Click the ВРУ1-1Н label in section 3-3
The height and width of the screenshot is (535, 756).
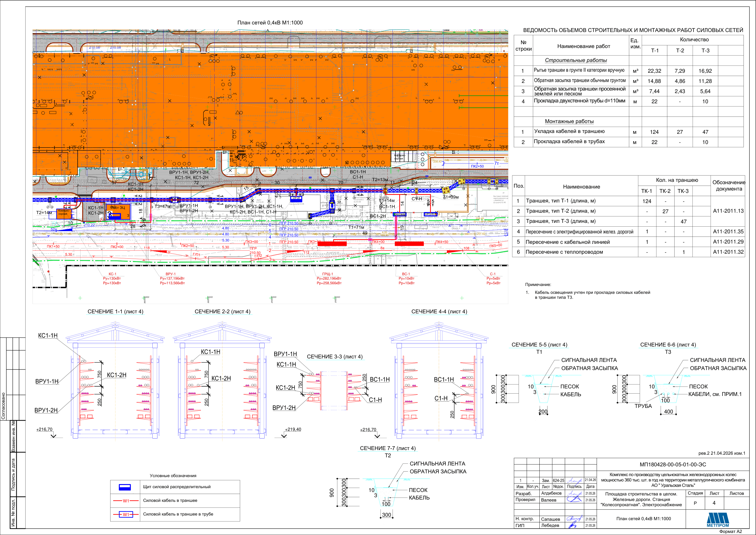(x=285, y=354)
